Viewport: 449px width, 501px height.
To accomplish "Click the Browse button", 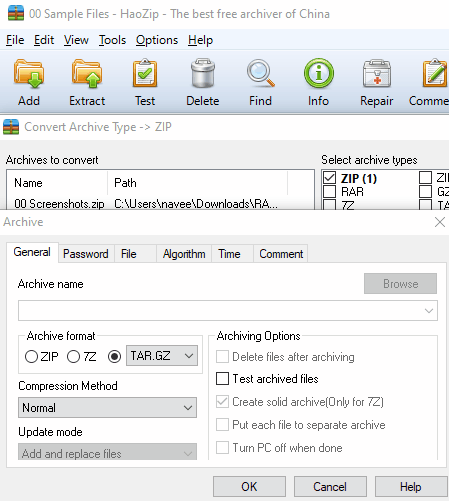I will [x=400, y=284].
